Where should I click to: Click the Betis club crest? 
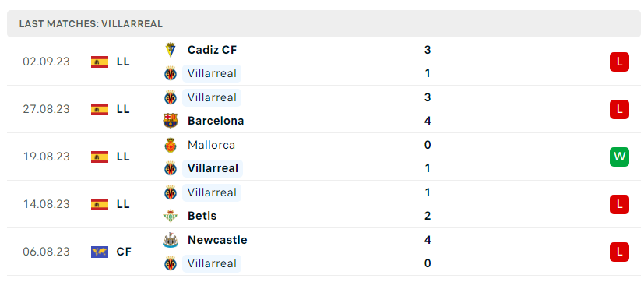click(x=170, y=216)
